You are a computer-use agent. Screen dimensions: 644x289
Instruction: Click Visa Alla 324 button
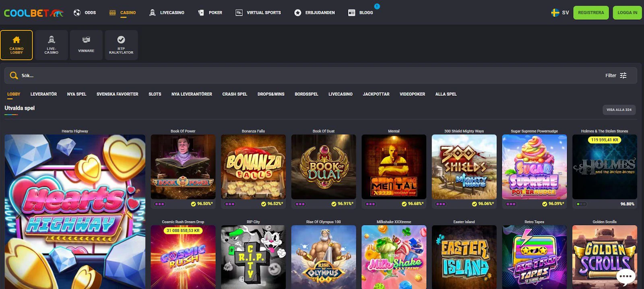(x=619, y=109)
